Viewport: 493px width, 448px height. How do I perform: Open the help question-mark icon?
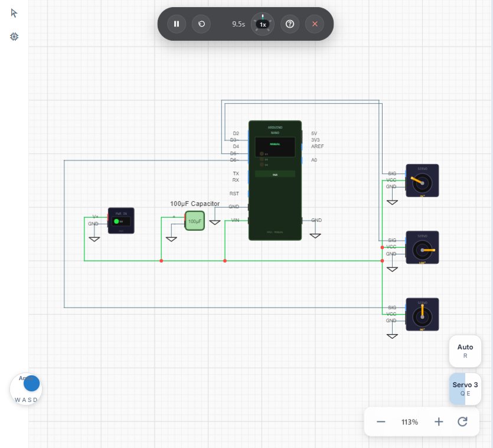coord(289,24)
